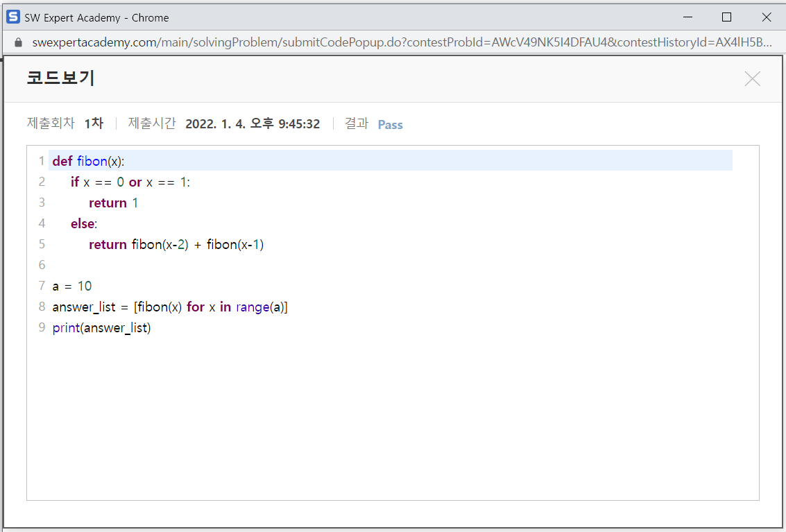Image resolution: width=786 pixels, height=532 pixels.
Task: Click the 'answer_list = [fibon(x) for x in range(a)]' line
Action: point(170,307)
